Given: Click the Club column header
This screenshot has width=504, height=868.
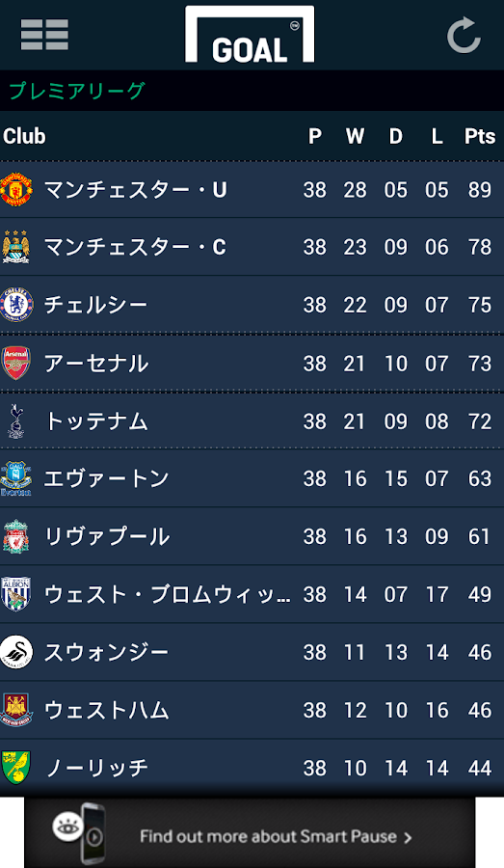Looking at the screenshot, I should point(24,136).
